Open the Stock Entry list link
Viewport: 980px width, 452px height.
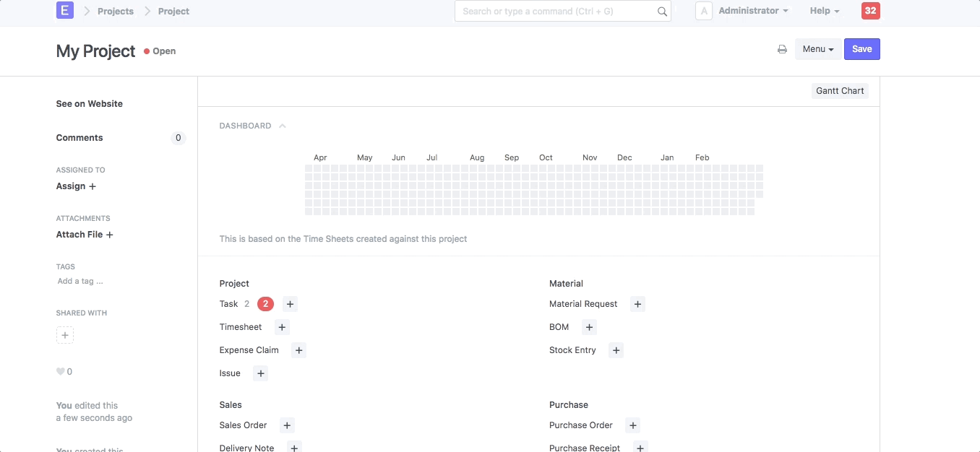572,350
